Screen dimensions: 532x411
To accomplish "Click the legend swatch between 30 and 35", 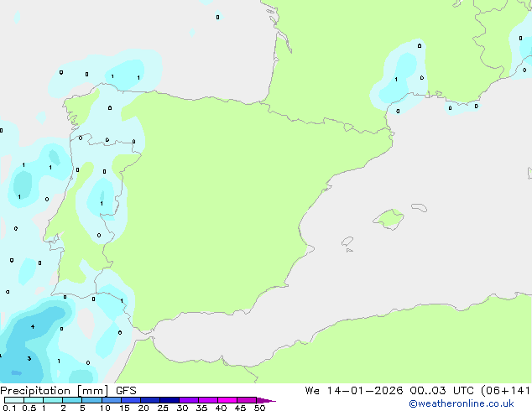I will coord(189,400).
